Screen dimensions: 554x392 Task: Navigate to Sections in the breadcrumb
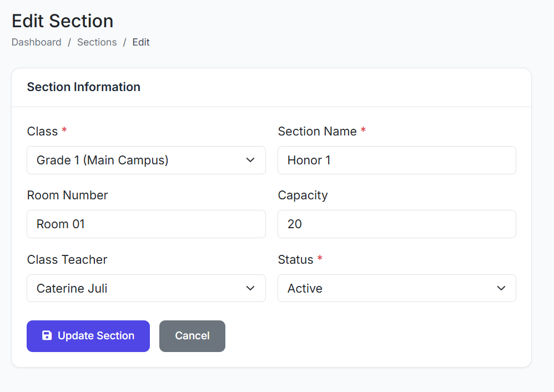(97, 42)
